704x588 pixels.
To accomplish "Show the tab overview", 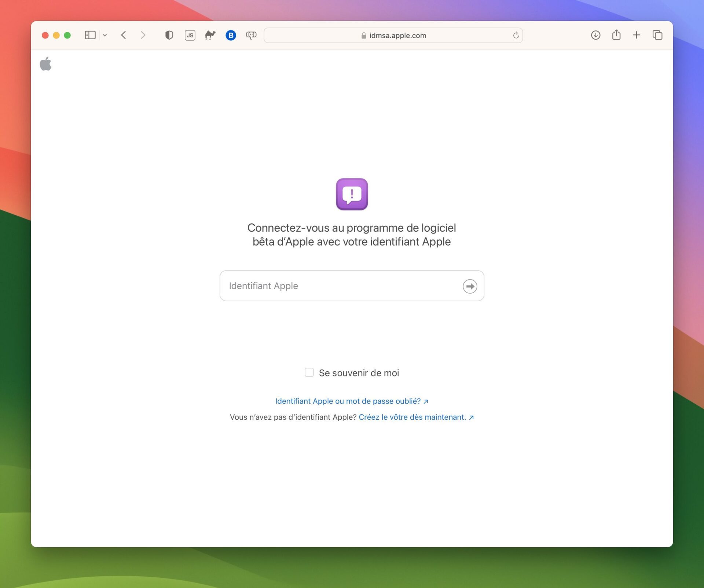I will [657, 35].
